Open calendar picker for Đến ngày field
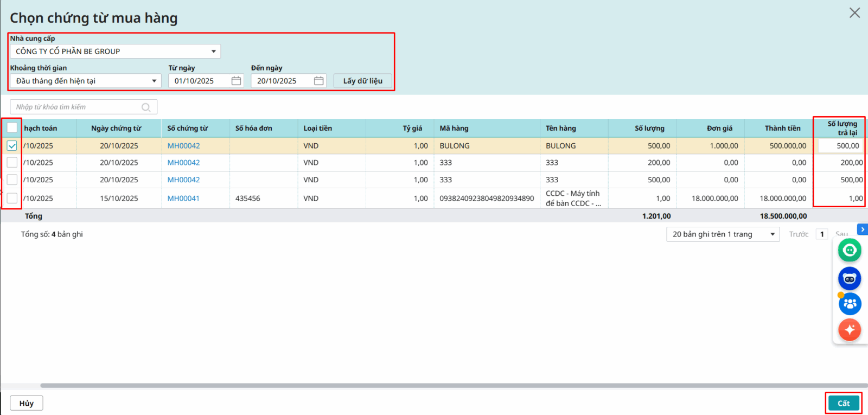The image size is (868, 415). (318, 81)
